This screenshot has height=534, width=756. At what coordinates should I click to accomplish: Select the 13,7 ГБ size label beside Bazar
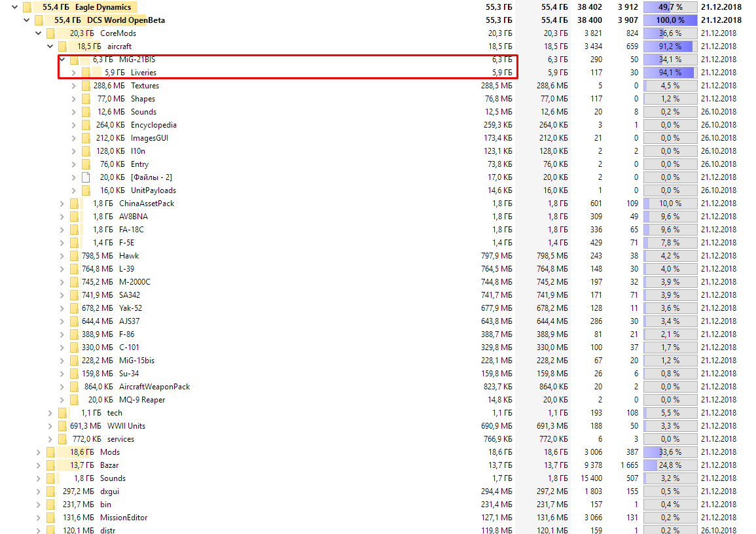point(82,465)
